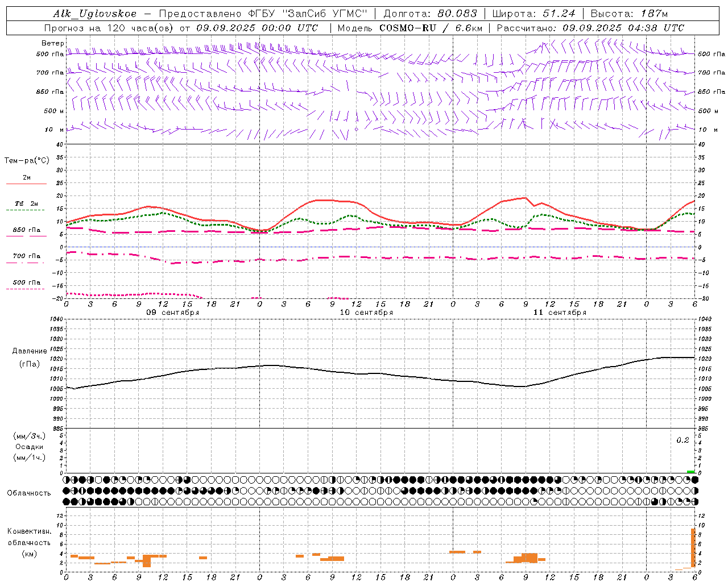Select the Высота: 187м header value
Viewport: 728px width, 582px height.
click(x=629, y=14)
